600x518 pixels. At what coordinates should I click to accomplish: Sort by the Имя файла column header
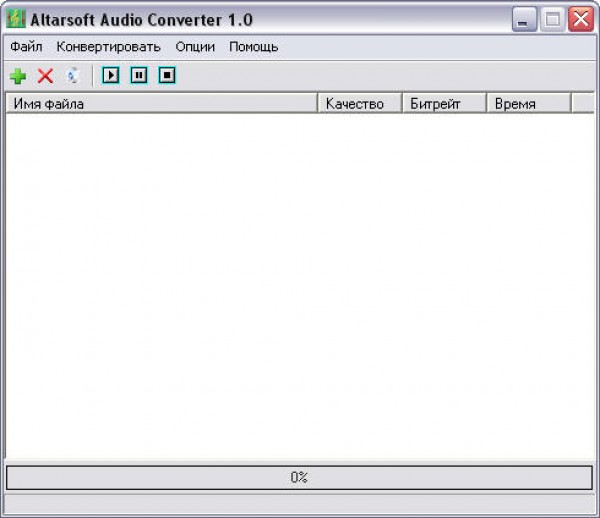(x=162, y=103)
